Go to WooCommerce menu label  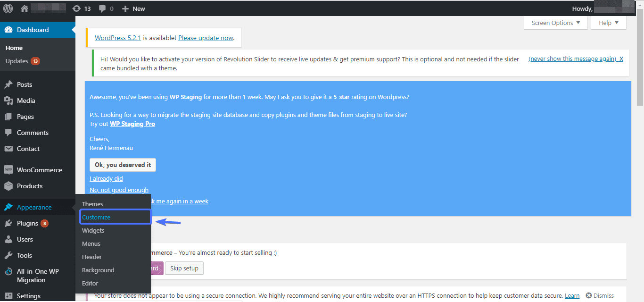(40, 170)
